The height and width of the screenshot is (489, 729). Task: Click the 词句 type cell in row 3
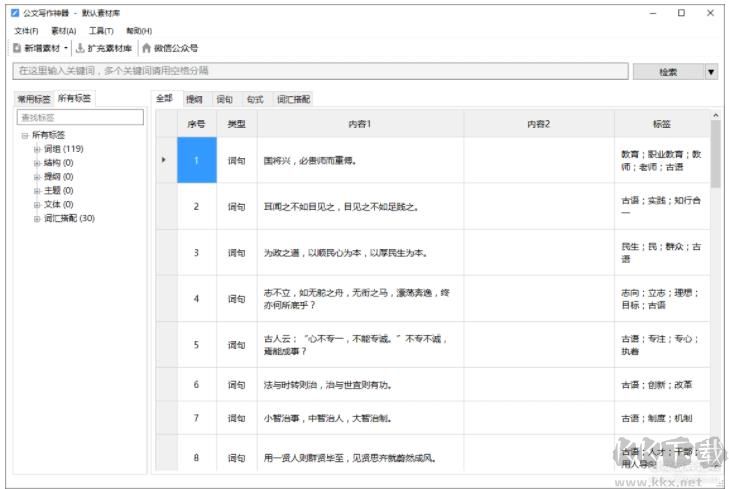[237, 253]
